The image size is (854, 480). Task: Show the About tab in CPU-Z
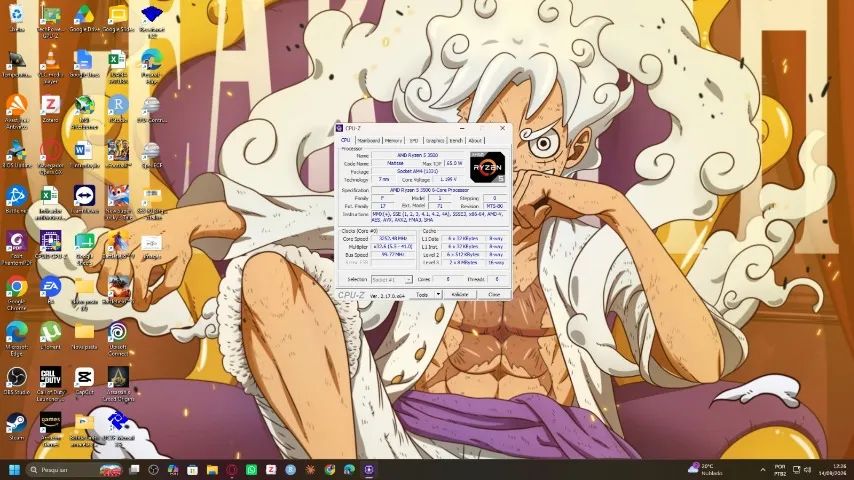[475, 141]
